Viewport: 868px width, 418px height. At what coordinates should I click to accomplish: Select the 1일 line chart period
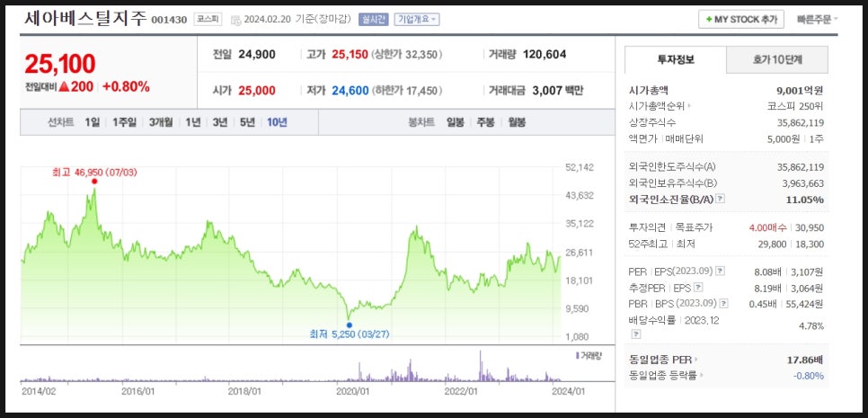[x=93, y=122]
